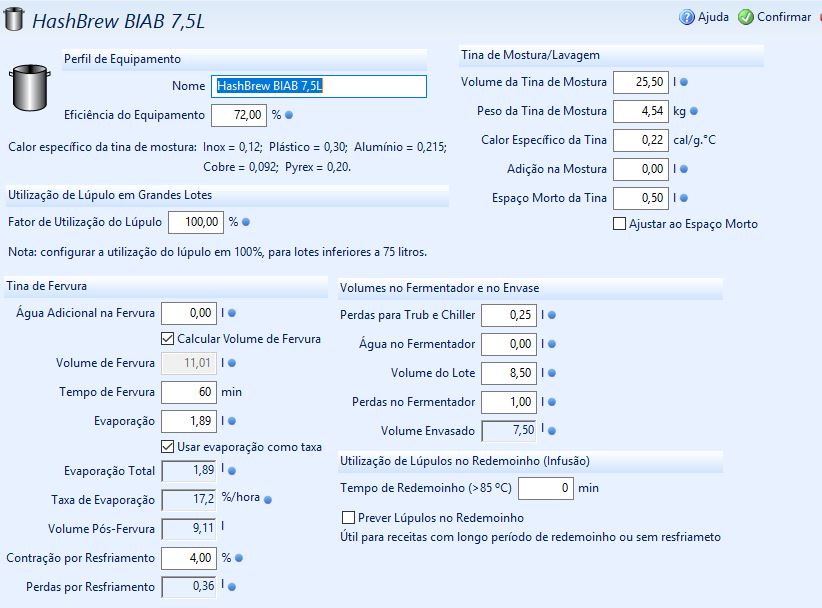
Task: Confirm the profile with Confirmar
Action: [774, 17]
